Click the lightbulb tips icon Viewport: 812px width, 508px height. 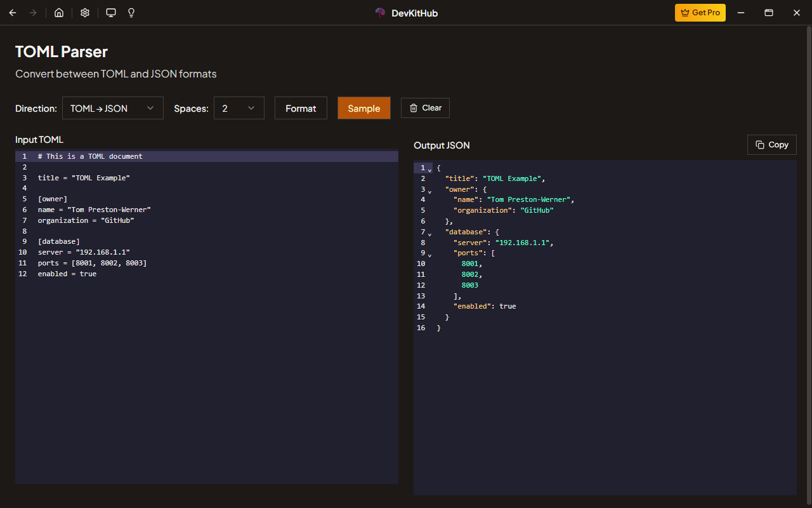131,13
